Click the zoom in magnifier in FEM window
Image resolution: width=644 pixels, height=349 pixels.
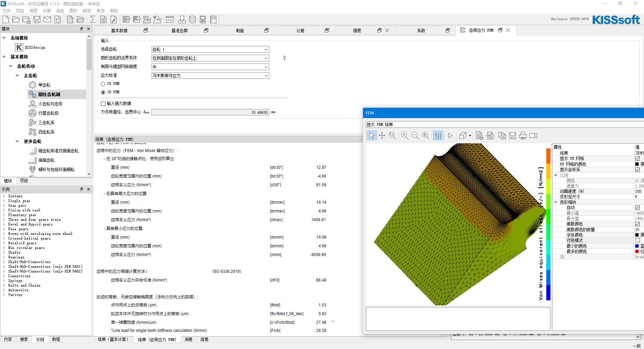click(x=405, y=136)
